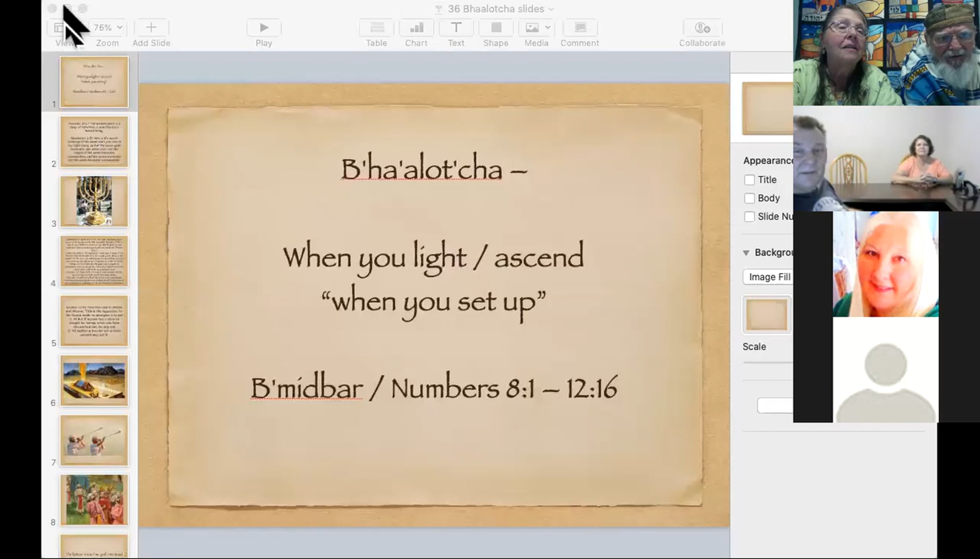
Task: Open the 75% Zoom dropdown
Action: coord(107,28)
